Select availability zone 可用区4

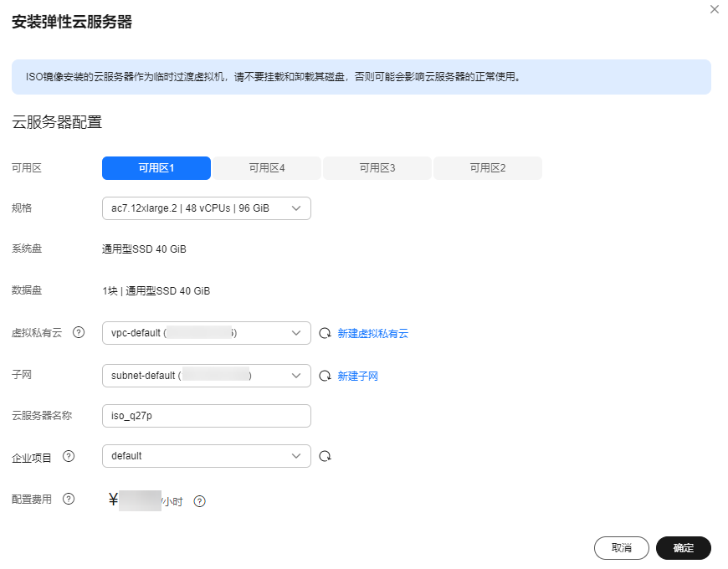(x=267, y=168)
